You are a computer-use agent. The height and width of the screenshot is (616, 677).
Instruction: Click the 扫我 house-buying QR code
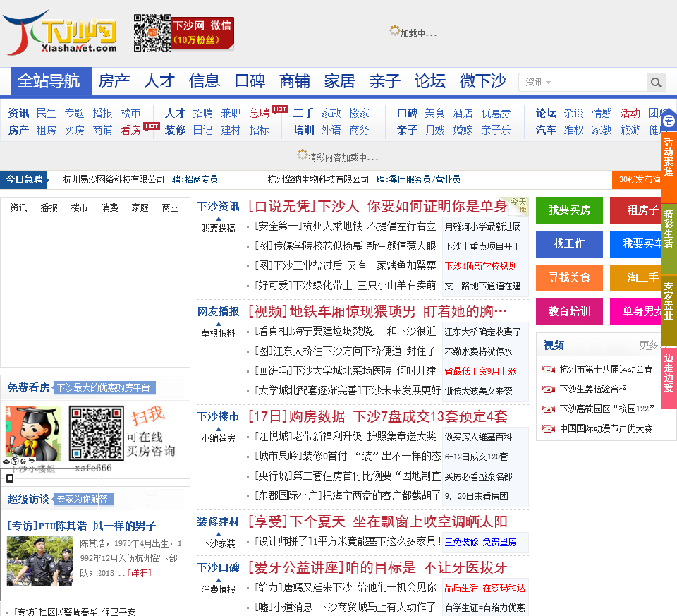point(97,433)
